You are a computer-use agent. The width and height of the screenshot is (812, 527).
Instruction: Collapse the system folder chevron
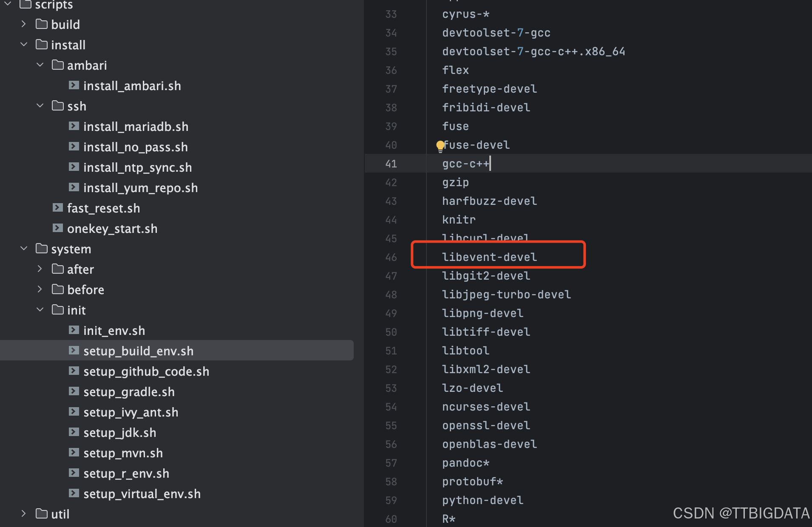click(x=24, y=249)
